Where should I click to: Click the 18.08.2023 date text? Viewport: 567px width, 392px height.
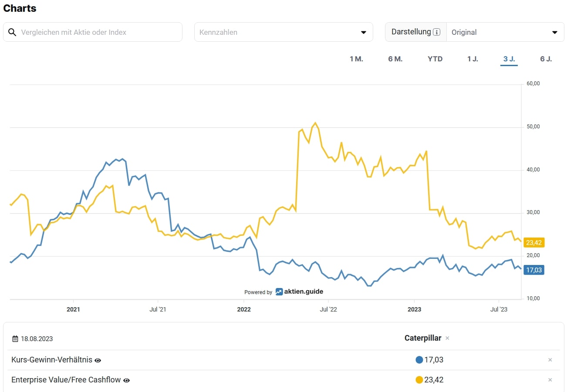(x=37, y=338)
